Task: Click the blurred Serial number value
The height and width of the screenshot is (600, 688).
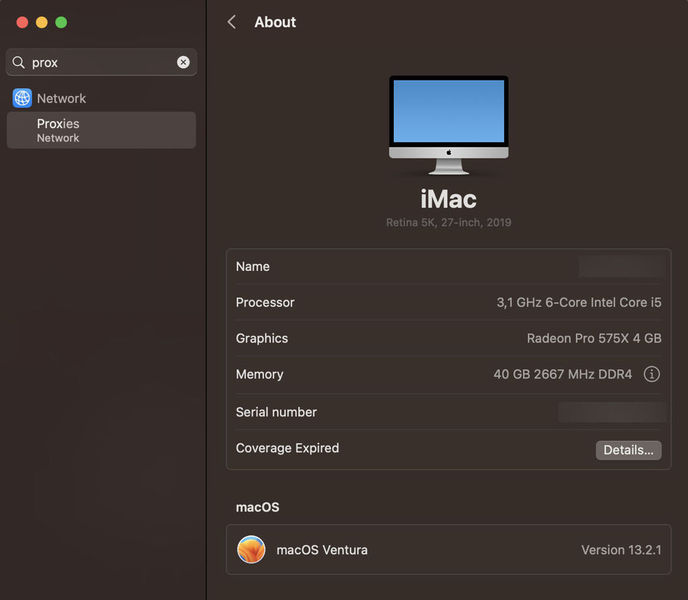Action: 612,412
